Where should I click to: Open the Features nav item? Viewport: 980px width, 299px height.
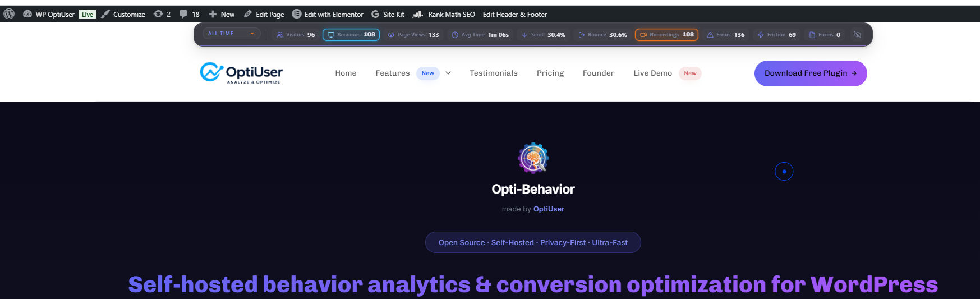pyautogui.click(x=393, y=73)
